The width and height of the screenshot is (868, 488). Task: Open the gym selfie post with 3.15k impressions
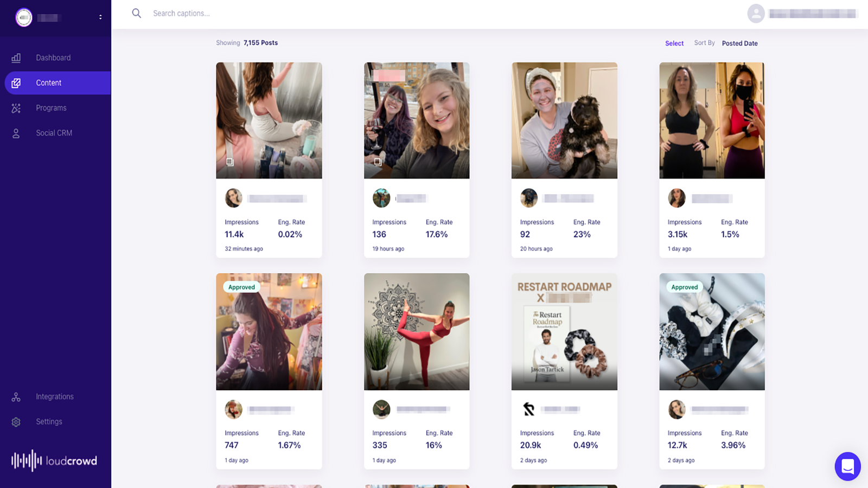click(712, 120)
